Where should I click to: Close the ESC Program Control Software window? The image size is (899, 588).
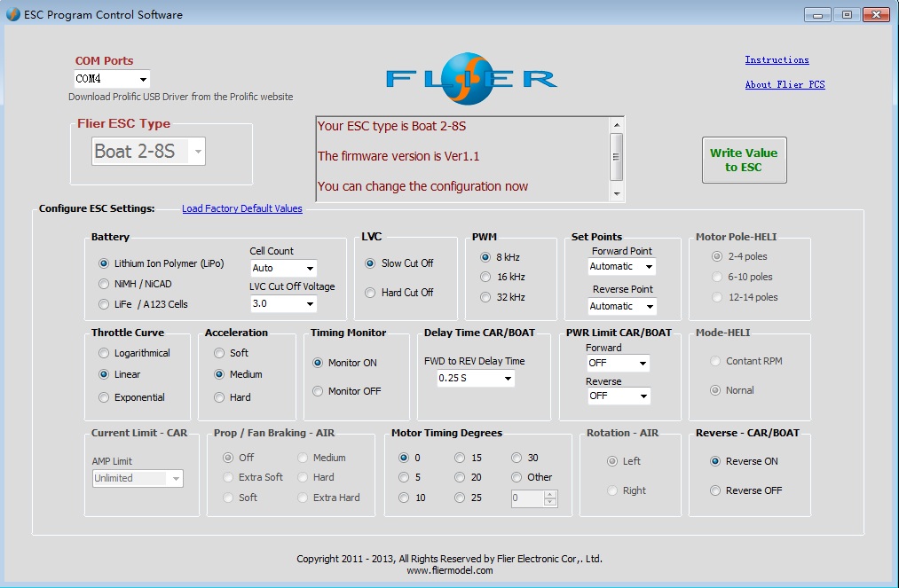[876, 15]
